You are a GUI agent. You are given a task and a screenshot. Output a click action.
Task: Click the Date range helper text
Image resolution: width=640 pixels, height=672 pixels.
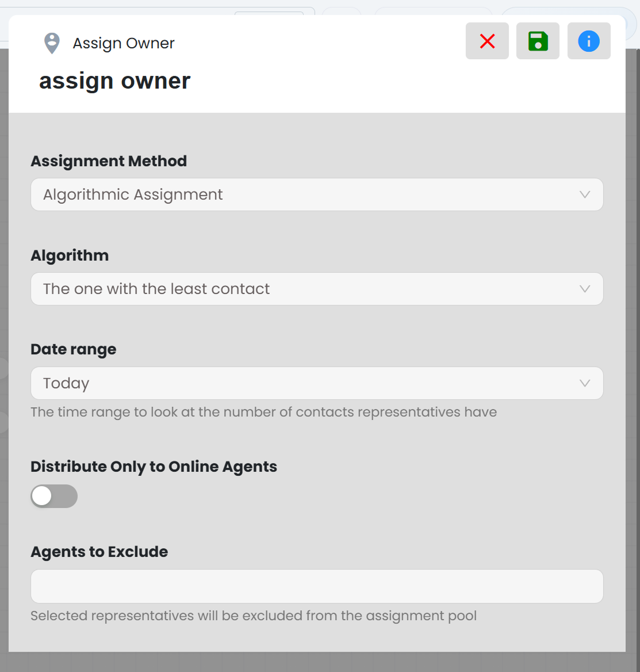coord(264,413)
